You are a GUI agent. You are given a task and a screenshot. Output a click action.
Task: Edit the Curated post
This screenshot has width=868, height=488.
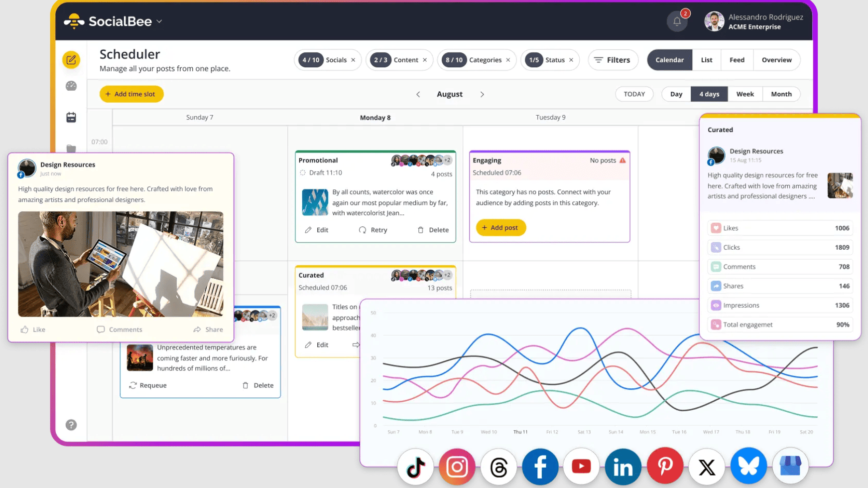coord(317,345)
